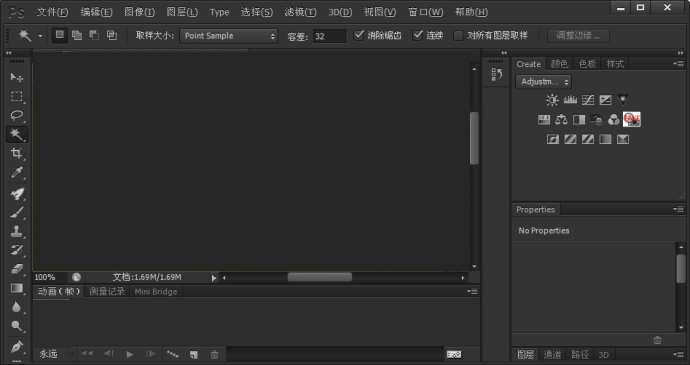Click the 调整边缘 button
This screenshot has width=690, height=365.
[x=578, y=36]
